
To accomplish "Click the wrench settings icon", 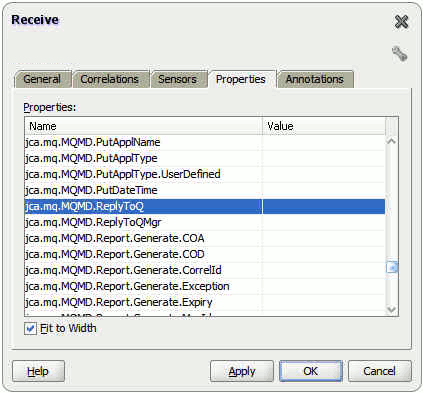I will pyautogui.click(x=399, y=54).
